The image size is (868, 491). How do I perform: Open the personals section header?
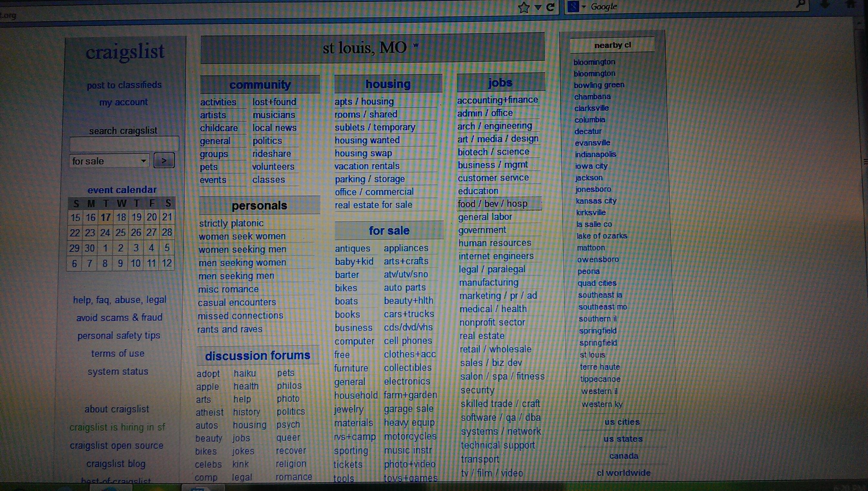259,205
